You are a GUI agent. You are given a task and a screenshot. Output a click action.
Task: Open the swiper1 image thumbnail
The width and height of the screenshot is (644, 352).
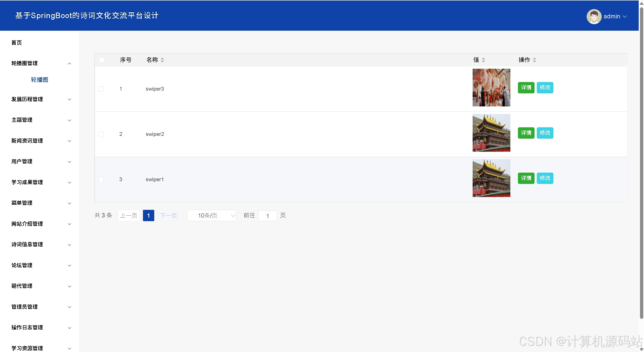coord(491,178)
